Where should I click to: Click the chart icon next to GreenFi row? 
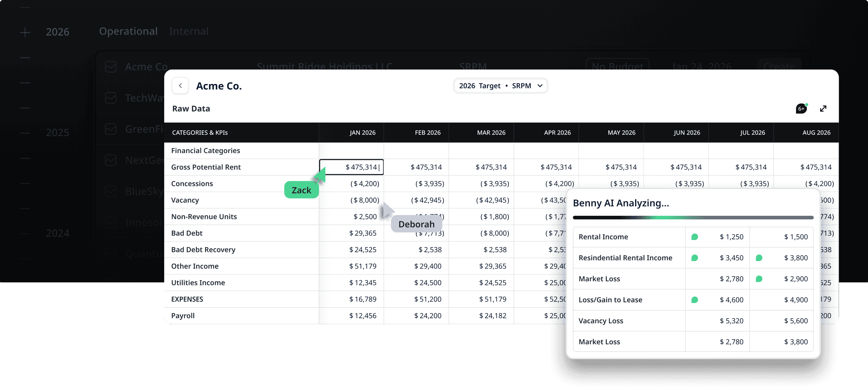pos(111,129)
